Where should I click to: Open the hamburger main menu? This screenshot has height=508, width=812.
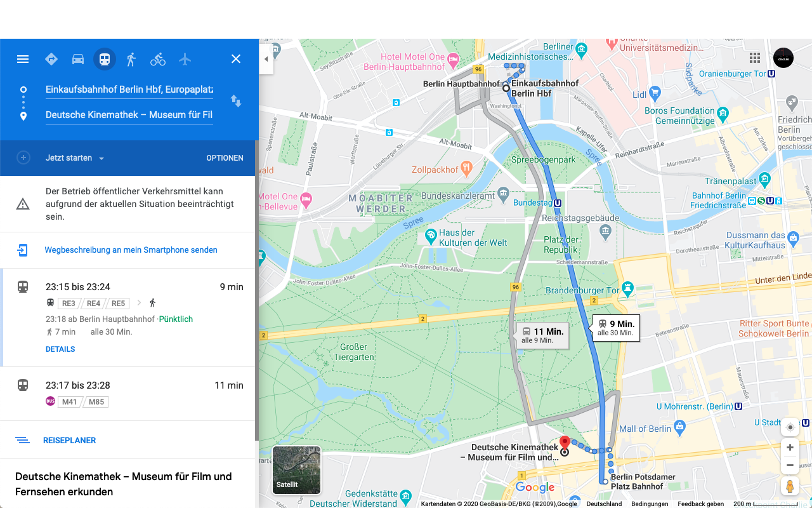23,59
